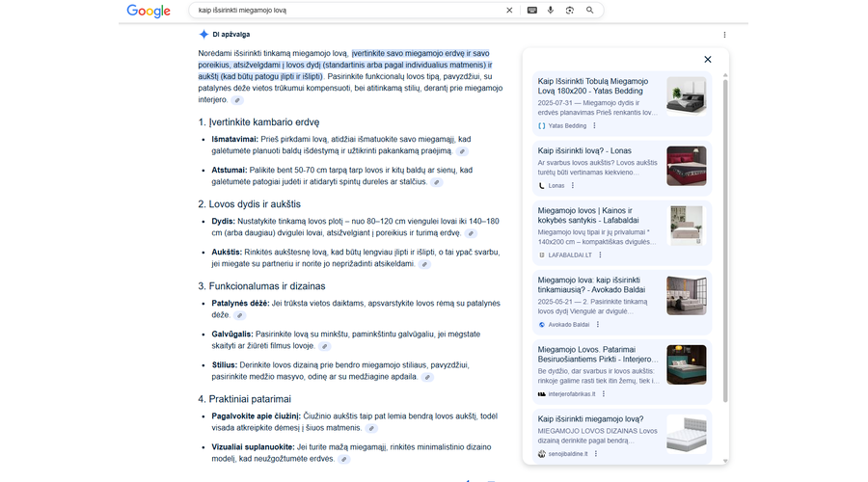Image resolution: width=868 pixels, height=482 pixels.
Task: Open the 'Kaip išsirinkti lovą? - Lonas' result
Action: [585, 150]
